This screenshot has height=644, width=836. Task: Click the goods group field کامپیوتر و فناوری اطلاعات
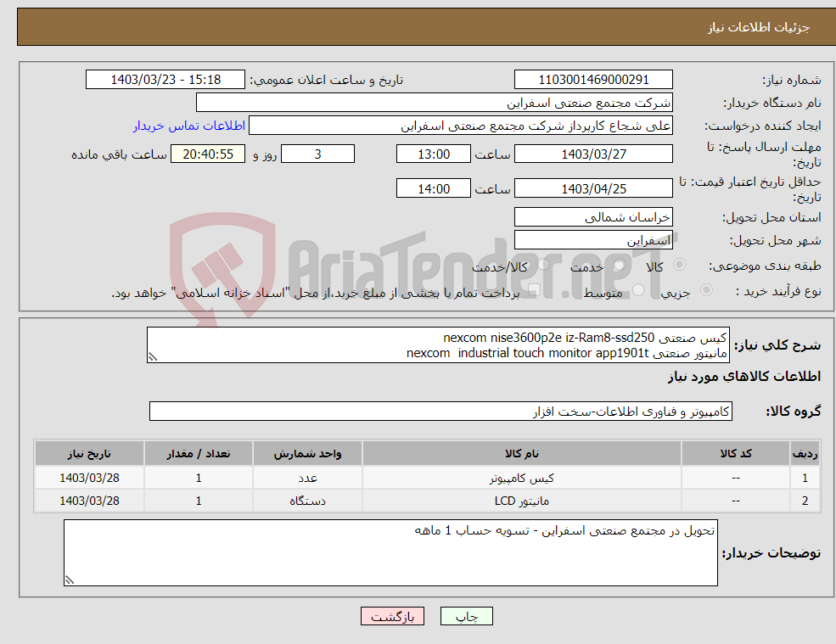[x=440, y=412]
